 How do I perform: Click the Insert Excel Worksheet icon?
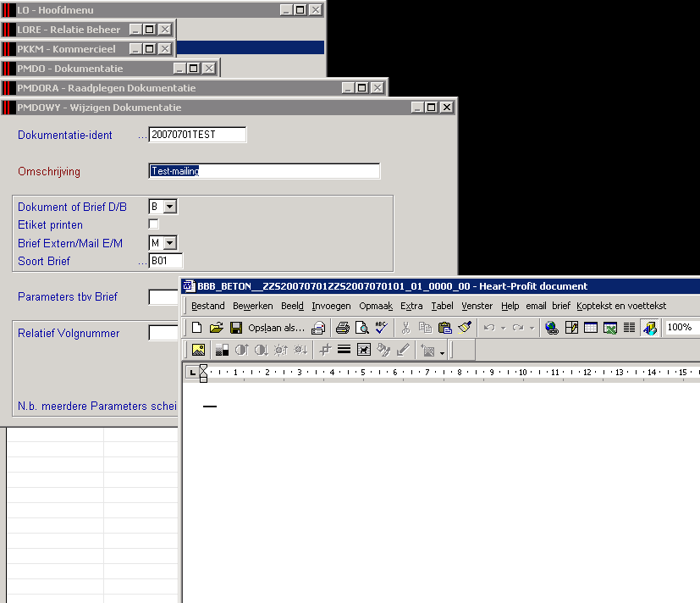click(609, 328)
